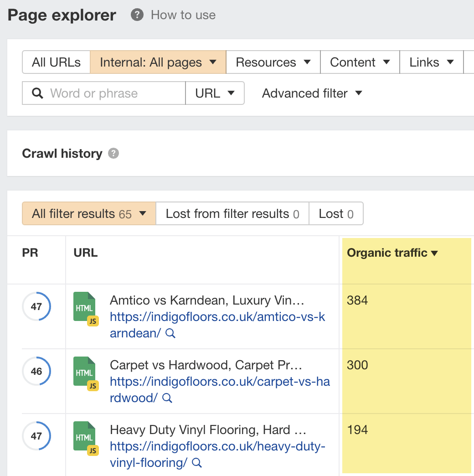Click the help question mark beside Page explorer
This screenshot has height=476, width=474.
[137, 15]
